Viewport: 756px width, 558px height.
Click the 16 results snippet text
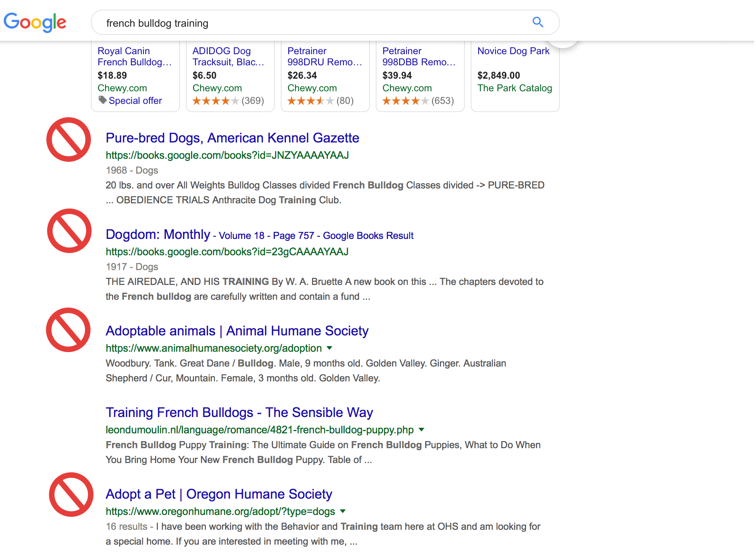click(126, 526)
